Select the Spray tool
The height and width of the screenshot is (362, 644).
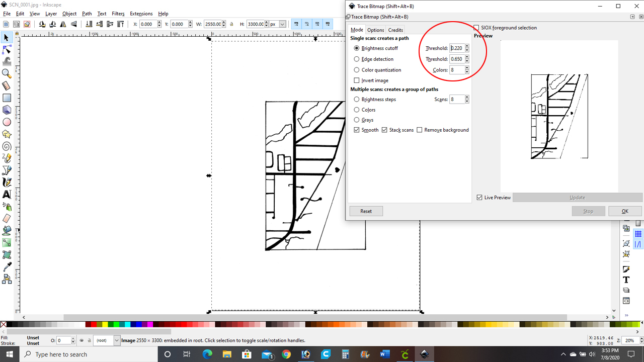[x=7, y=207]
